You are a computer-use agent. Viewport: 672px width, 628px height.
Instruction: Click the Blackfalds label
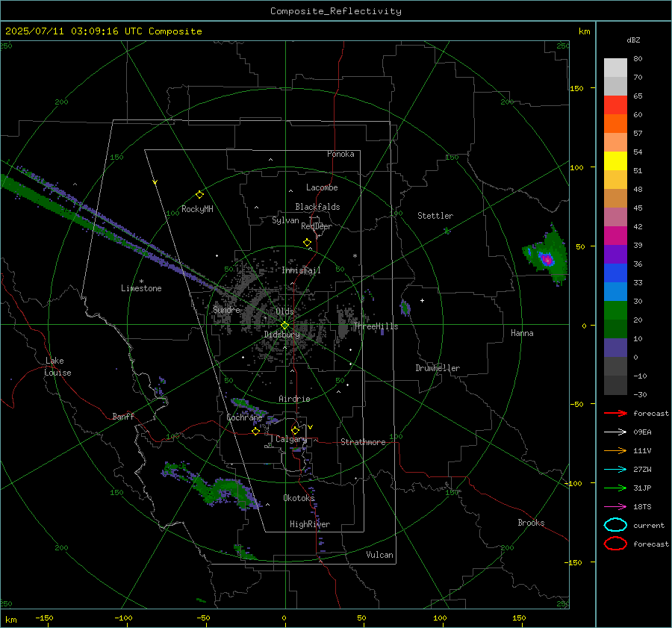coord(317,207)
